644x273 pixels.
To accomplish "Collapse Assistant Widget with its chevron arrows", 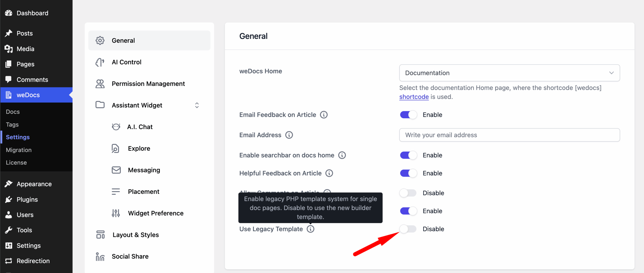I will (x=197, y=105).
